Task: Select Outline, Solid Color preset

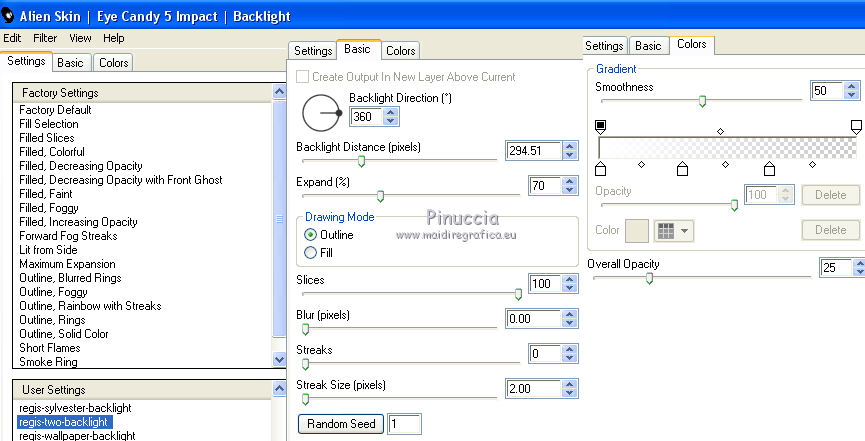Action: (64, 334)
